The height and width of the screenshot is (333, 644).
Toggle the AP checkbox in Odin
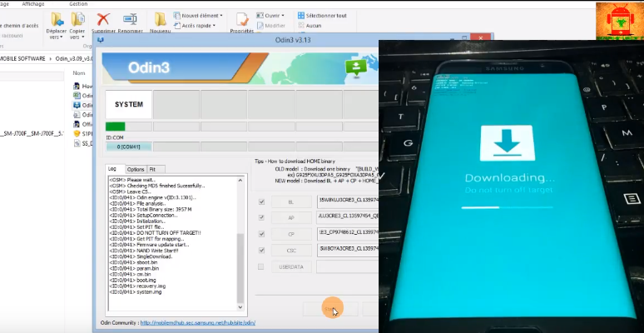[x=261, y=217]
